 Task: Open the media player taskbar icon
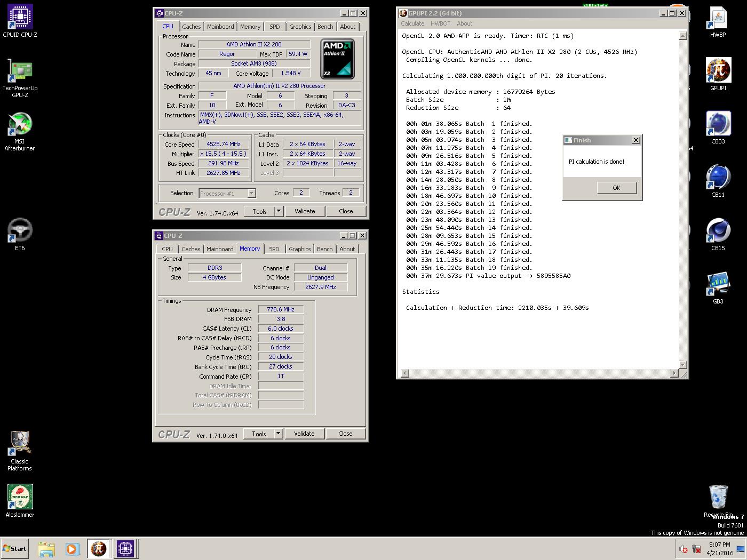click(72, 549)
